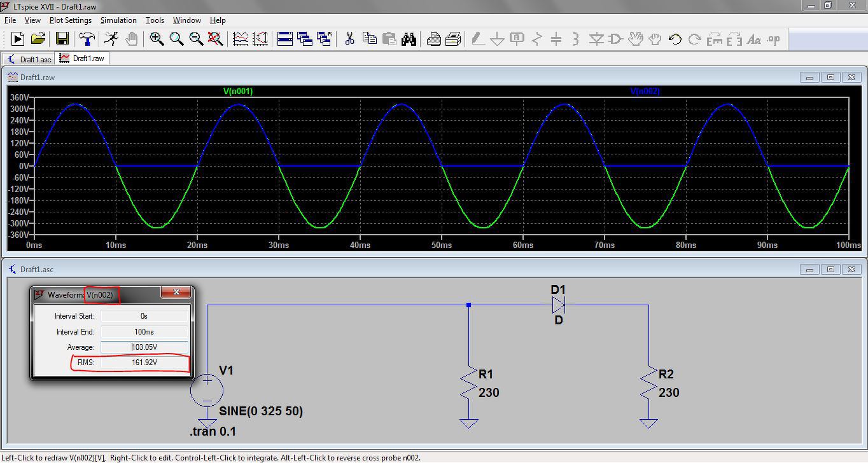Image resolution: width=868 pixels, height=463 pixels.
Task: Save using the floppy disk icon
Action: coord(62,39)
